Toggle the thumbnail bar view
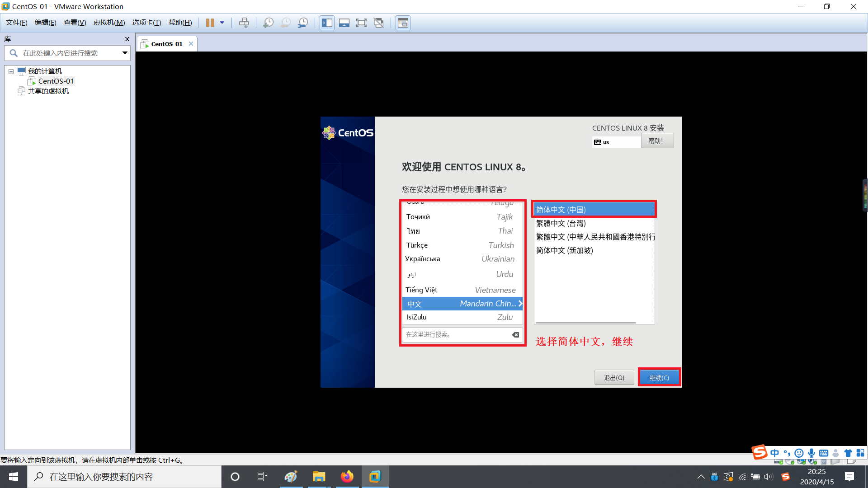 click(x=344, y=23)
